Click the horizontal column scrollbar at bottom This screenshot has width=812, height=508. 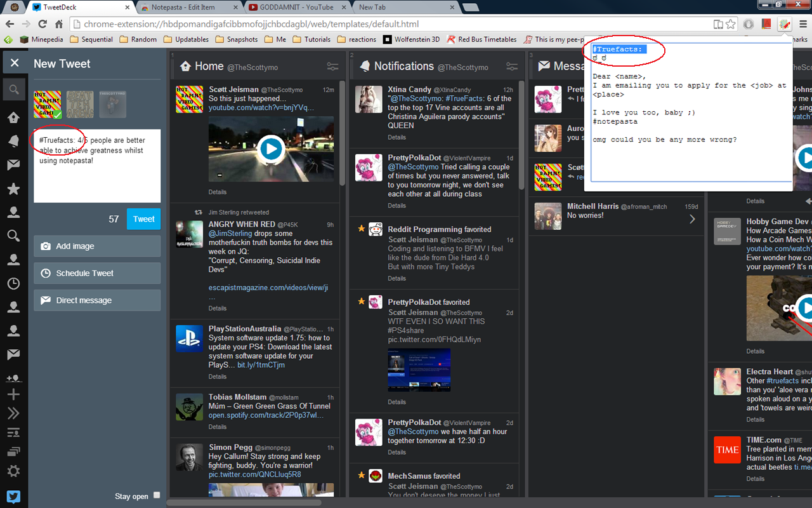tap(244, 503)
